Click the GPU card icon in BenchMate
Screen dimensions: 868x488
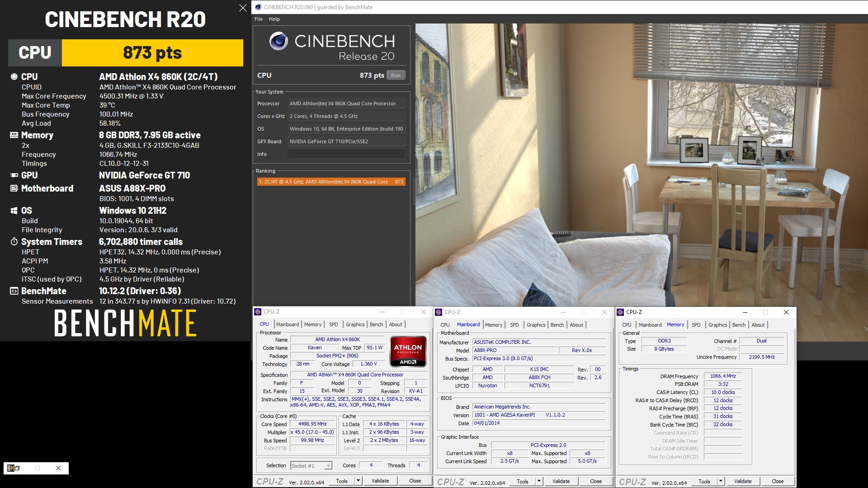pos(14,175)
